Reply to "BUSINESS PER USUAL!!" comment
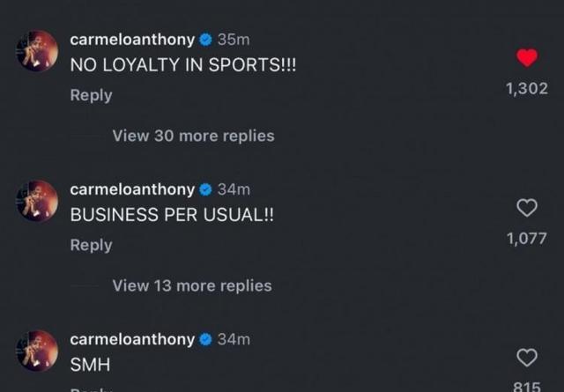 pos(91,245)
